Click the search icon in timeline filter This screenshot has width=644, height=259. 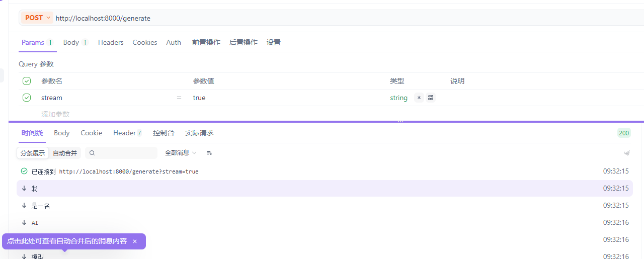click(92, 153)
